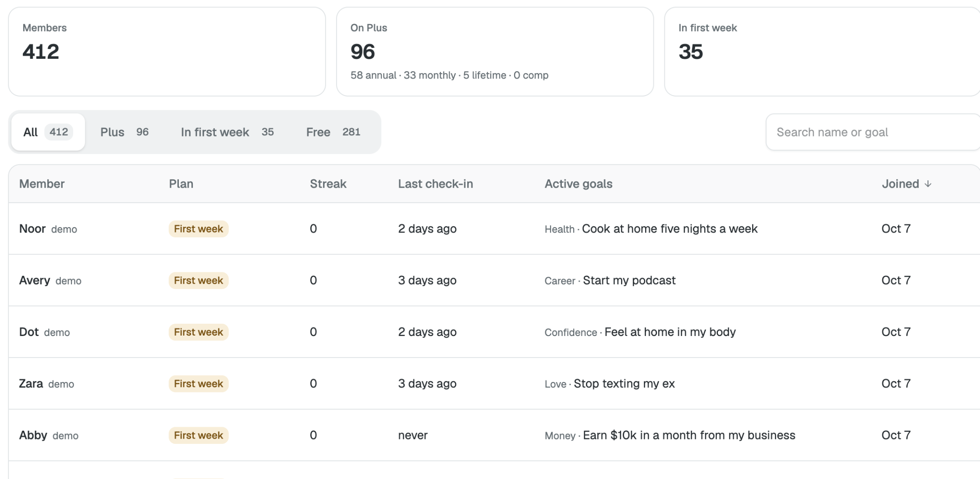This screenshot has width=980, height=479.
Task: Sort by the Member column header
Action: pos(42,184)
